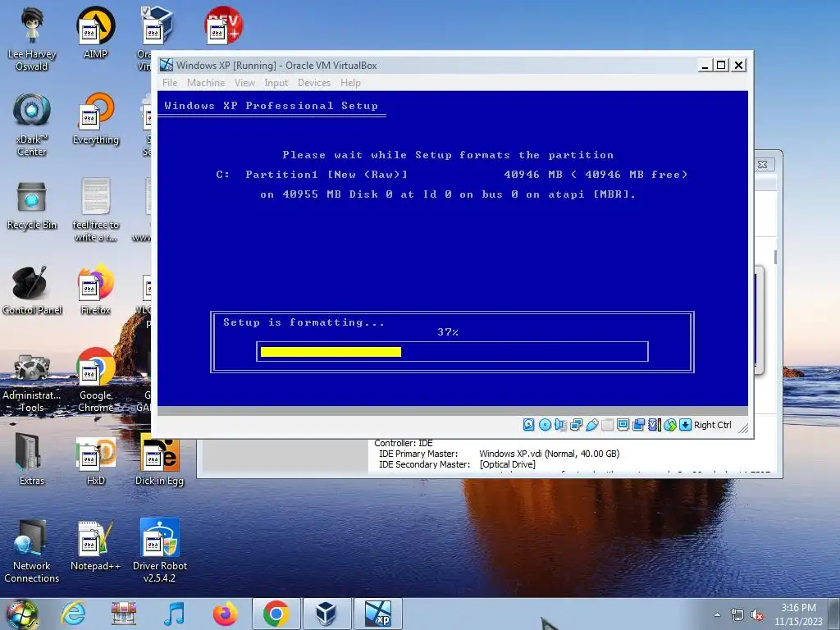
Task: Click the recording status icon
Action: [638, 425]
